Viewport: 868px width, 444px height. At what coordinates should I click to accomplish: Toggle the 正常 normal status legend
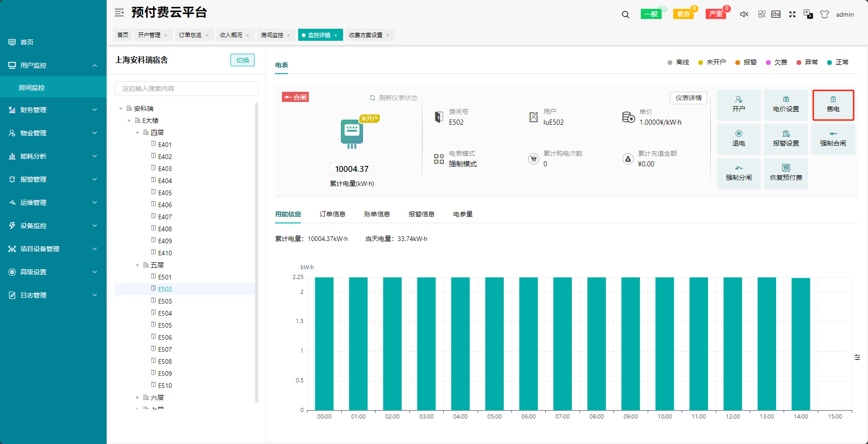[837, 62]
